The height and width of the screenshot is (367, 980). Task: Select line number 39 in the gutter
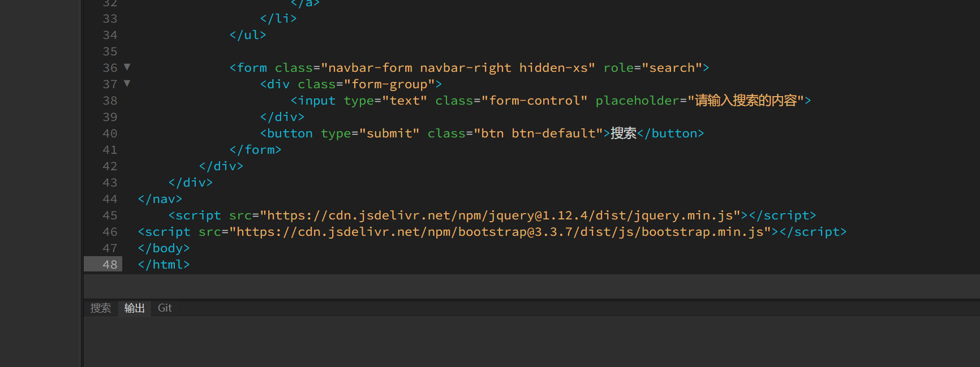pyautogui.click(x=110, y=117)
